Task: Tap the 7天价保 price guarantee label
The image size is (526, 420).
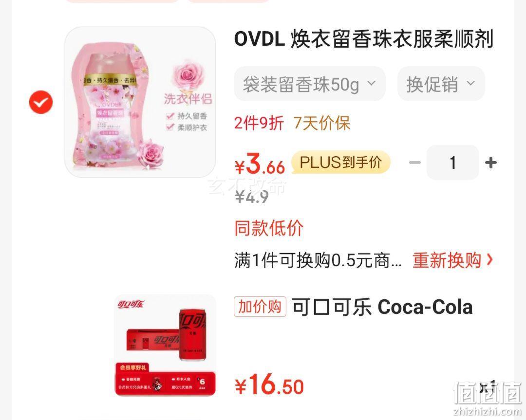Action: (321, 123)
